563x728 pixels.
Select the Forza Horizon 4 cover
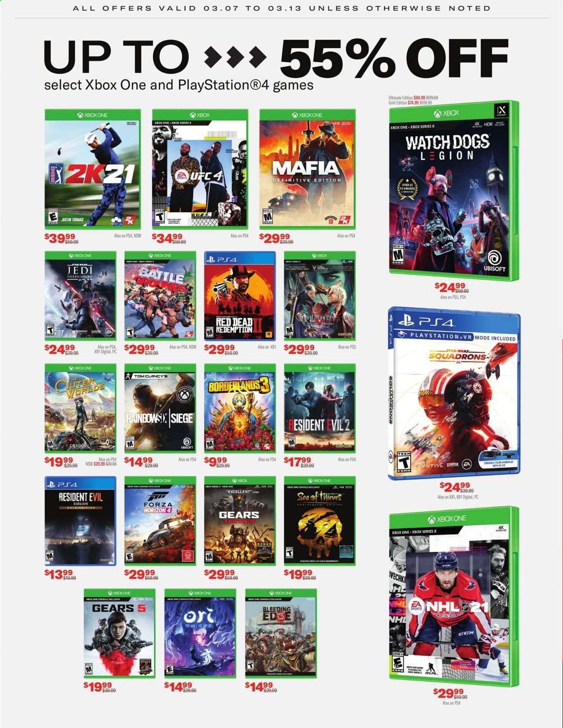point(160,521)
